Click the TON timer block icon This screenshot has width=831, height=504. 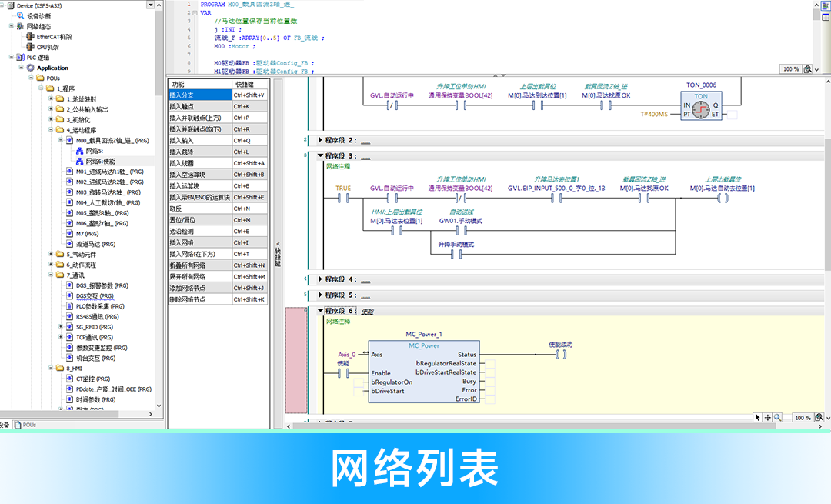pyautogui.click(x=700, y=109)
